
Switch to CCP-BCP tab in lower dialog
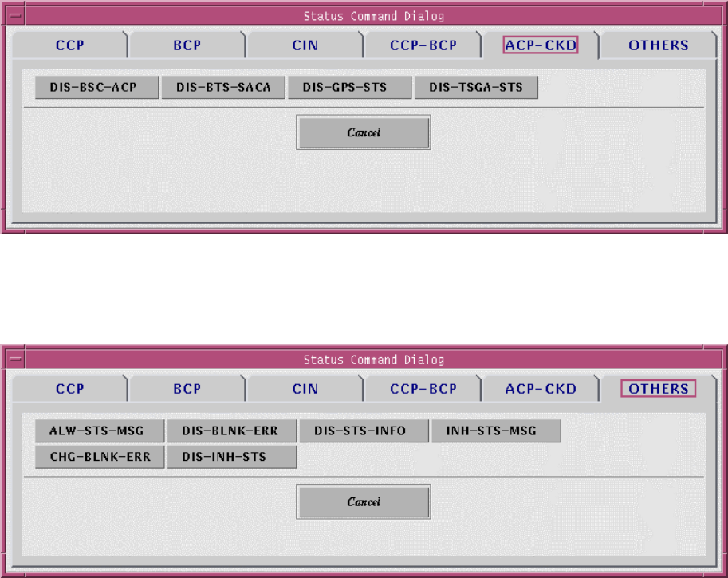tap(423, 388)
